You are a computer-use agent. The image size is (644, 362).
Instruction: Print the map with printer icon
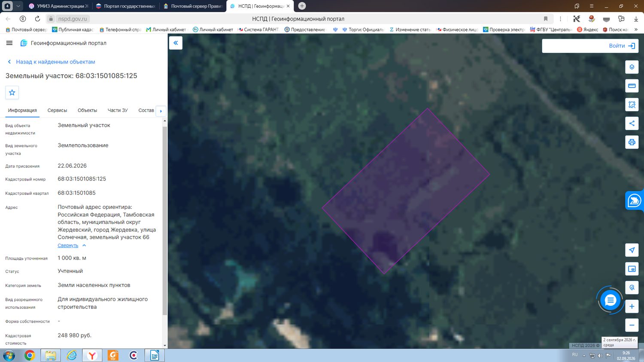pyautogui.click(x=632, y=142)
